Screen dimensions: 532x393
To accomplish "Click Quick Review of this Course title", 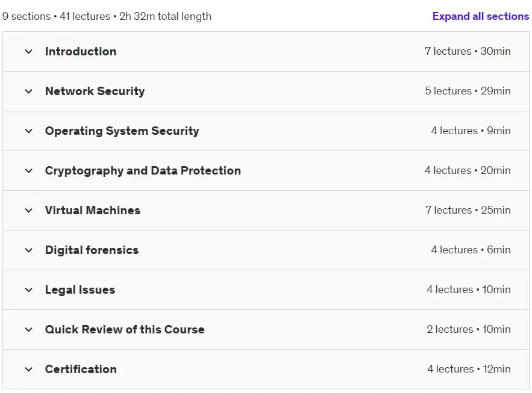I will point(125,329).
